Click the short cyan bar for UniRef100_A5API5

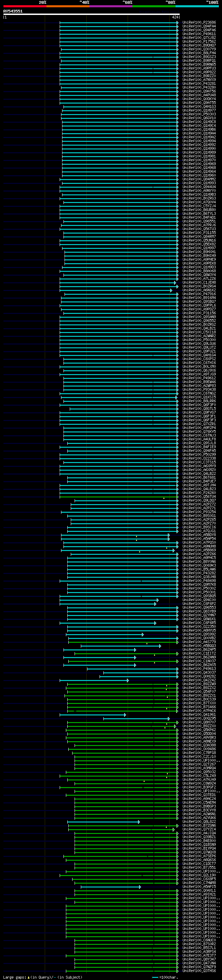coord(111,887)
